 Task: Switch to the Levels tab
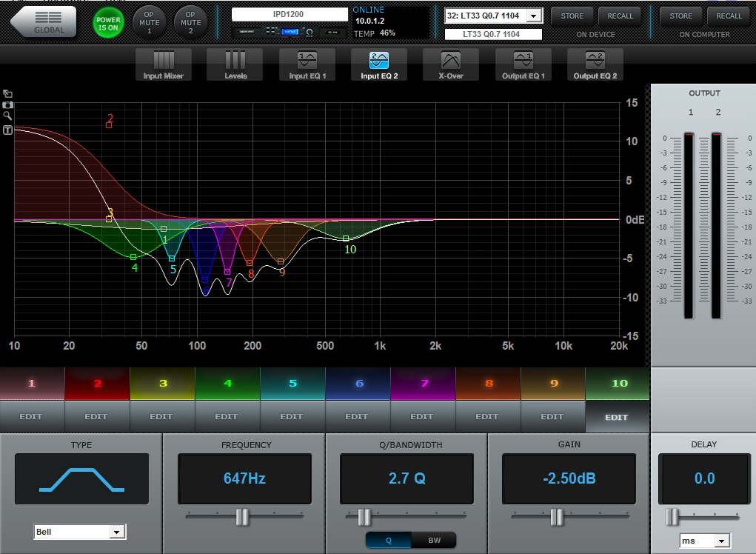[235, 64]
